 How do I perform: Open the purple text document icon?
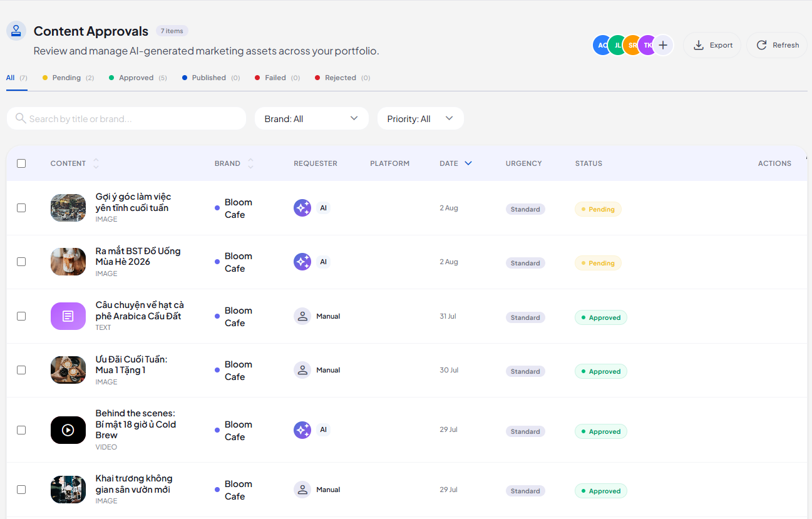(68, 316)
